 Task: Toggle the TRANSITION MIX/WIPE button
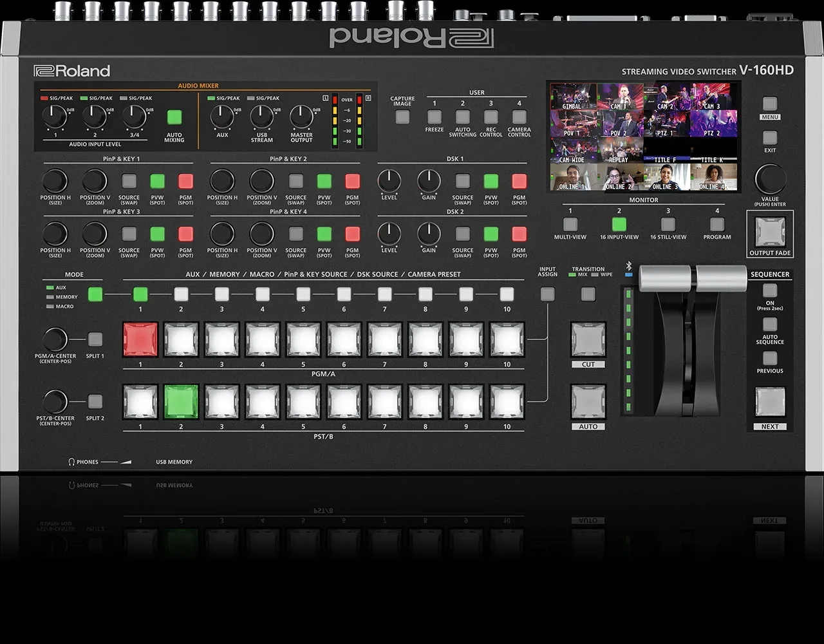588,294
